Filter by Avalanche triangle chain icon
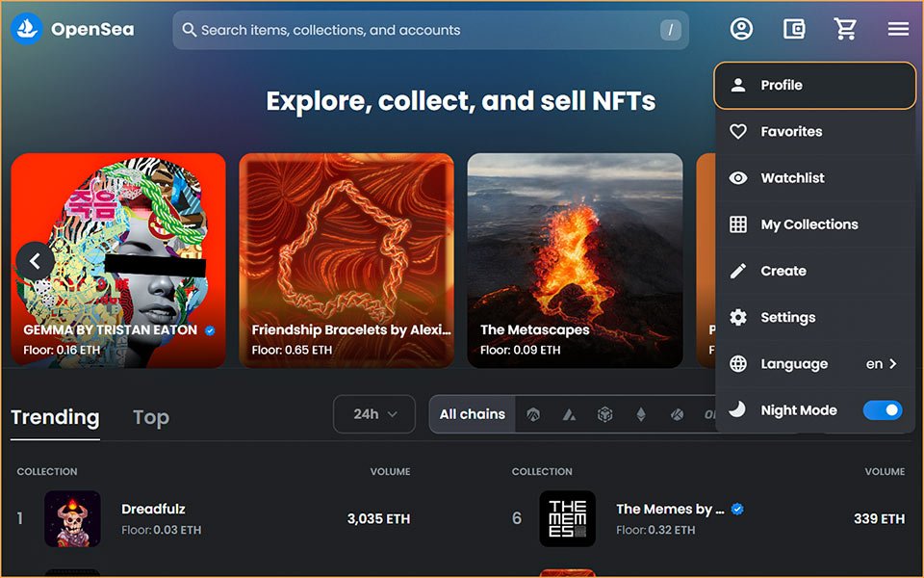The height and width of the screenshot is (578, 924). coord(569,414)
